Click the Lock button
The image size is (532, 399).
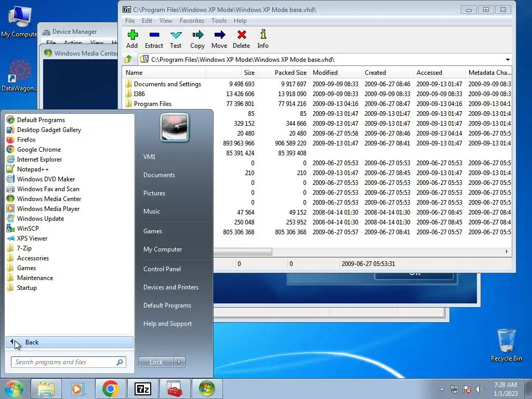pos(156,362)
